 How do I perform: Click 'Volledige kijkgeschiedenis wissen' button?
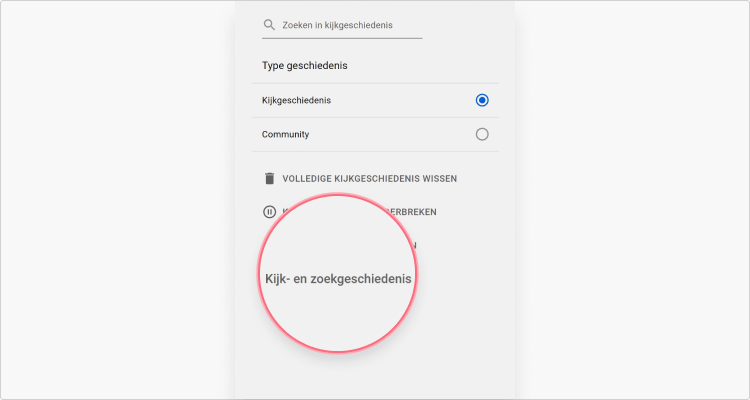pos(360,178)
